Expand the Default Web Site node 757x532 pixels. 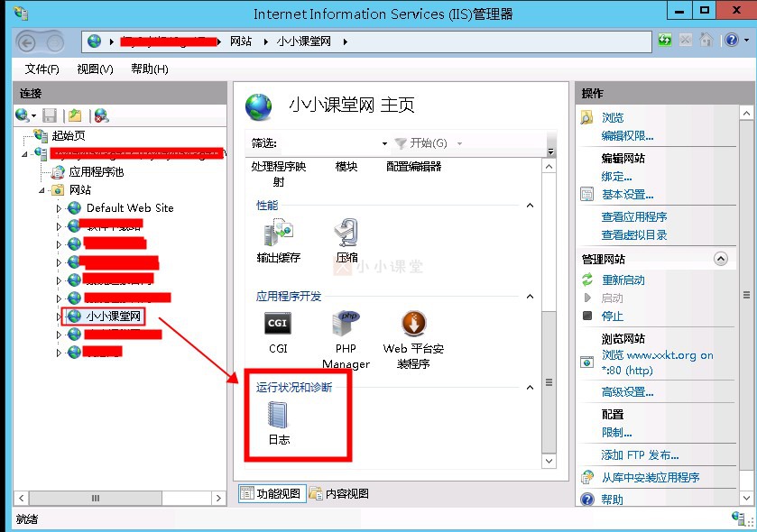[x=59, y=209]
